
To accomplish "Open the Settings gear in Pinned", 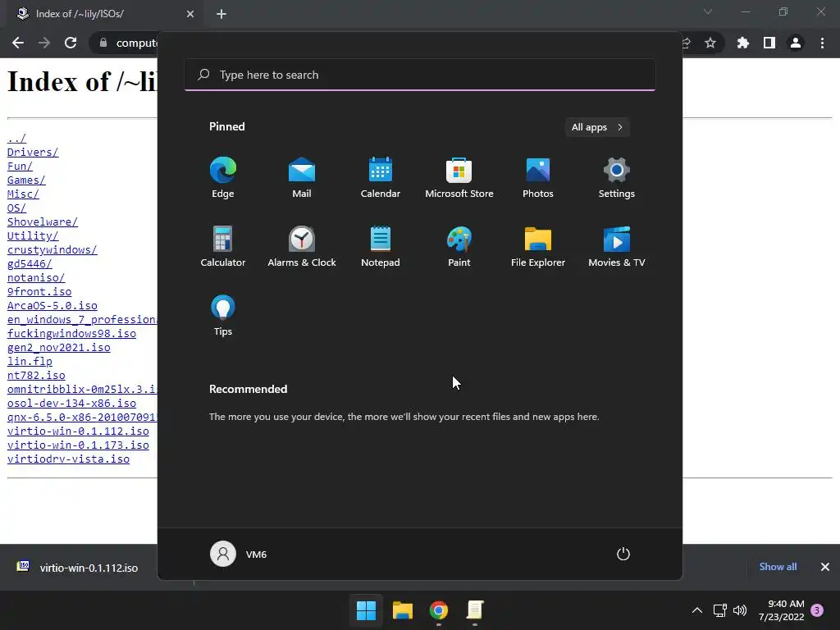I will click(617, 177).
